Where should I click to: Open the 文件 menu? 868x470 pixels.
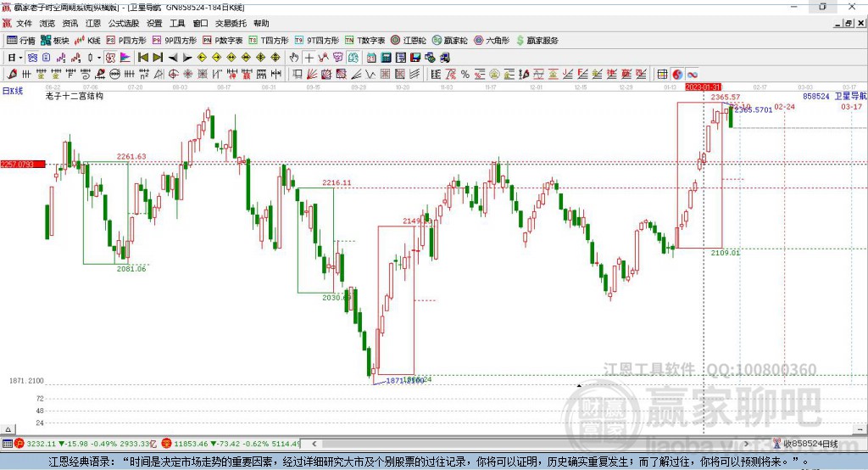[x=24, y=23]
